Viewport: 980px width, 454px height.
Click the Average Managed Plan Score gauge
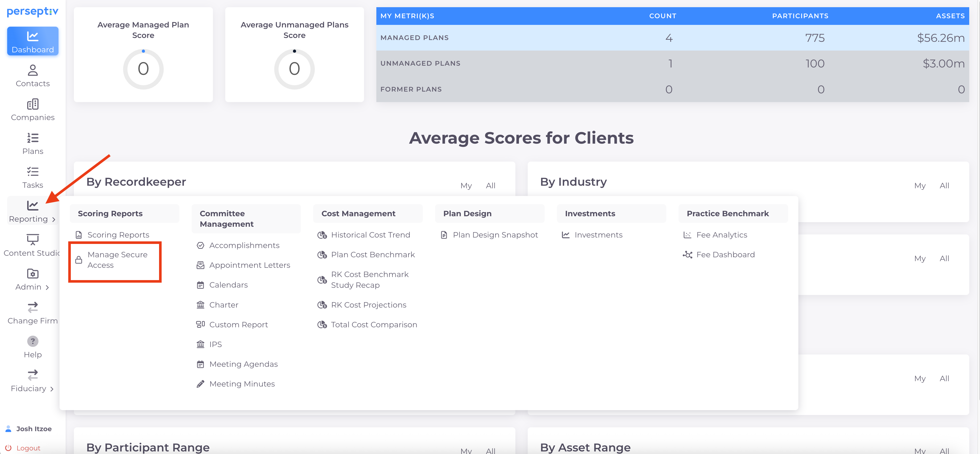[x=143, y=69]
